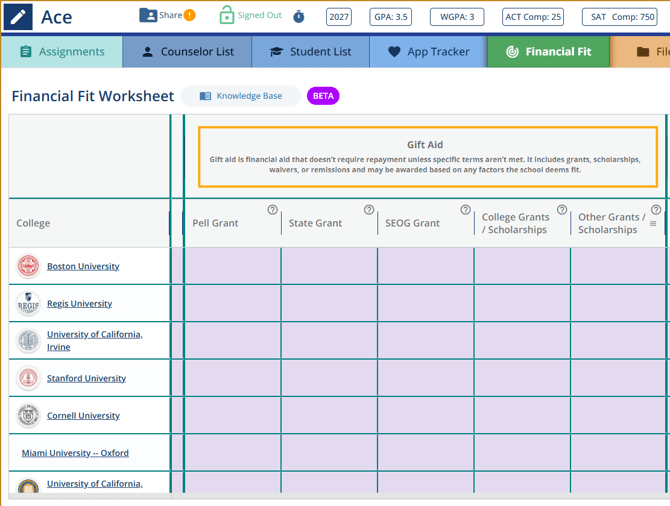This screenshot has width=670, height=506.
Task: Select the App Tracker tab
Action: 428,52
